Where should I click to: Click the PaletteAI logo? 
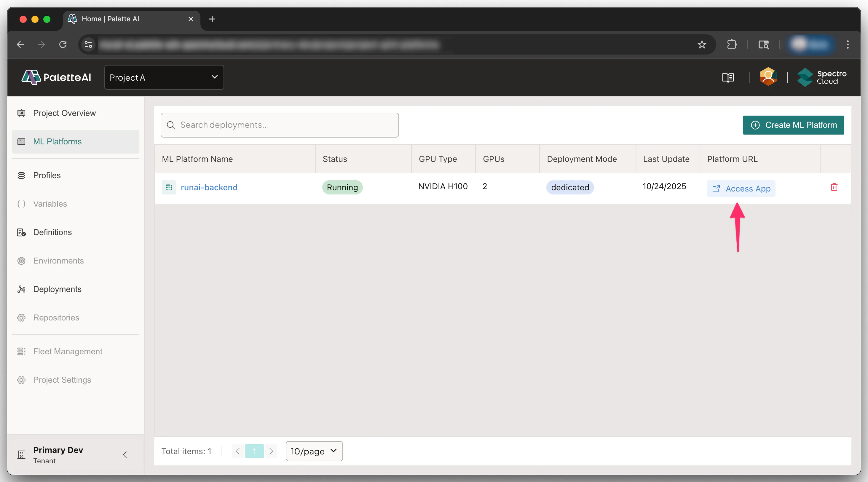[56, 77]
